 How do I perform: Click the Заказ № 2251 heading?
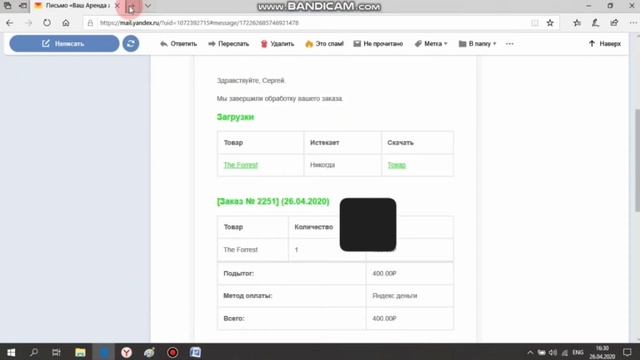(x=273, y=202)
